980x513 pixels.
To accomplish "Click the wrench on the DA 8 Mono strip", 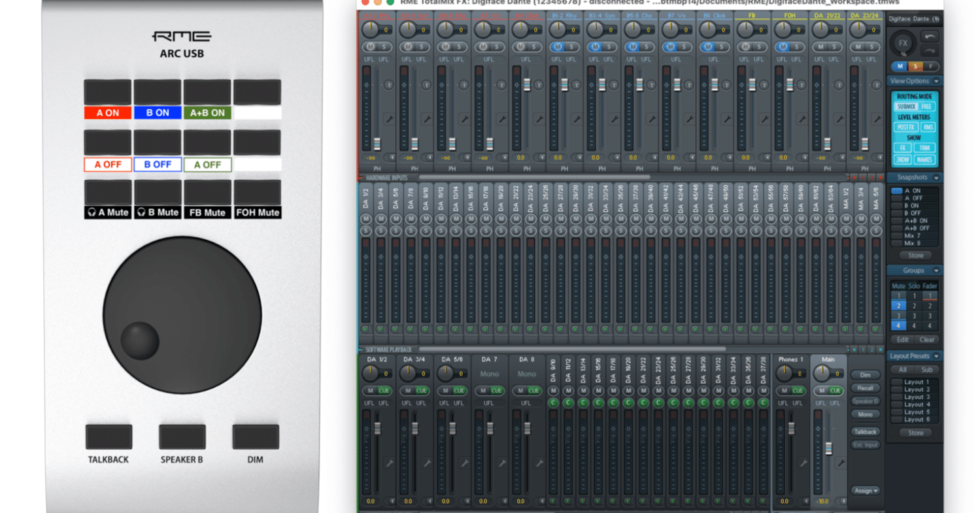I will (540, 463).
